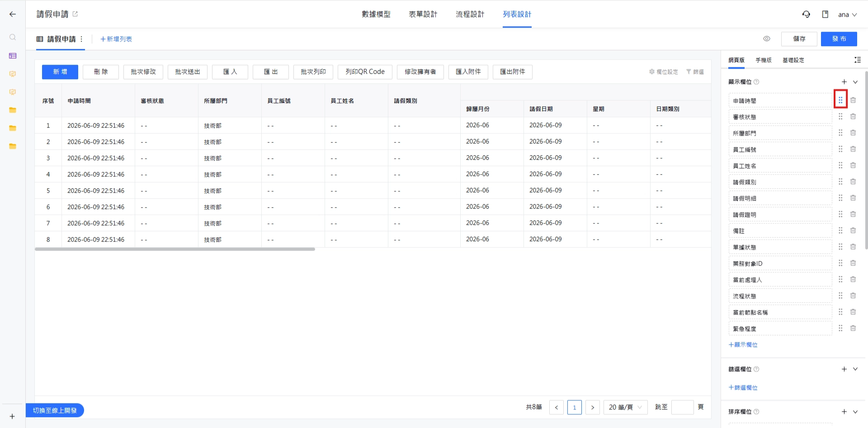This screenshot has width=868, height=428.
Task: Toggle preview with the eye icon
Action: (x=767, y=38)
